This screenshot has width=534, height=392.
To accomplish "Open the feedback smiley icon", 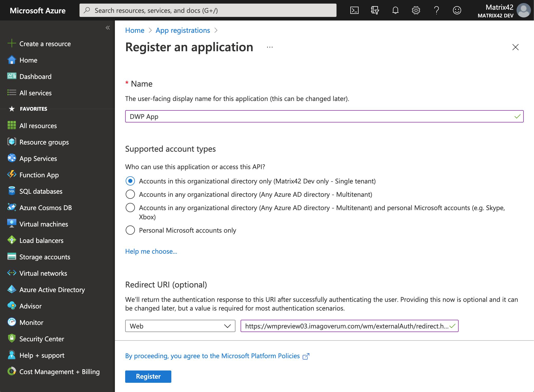I will pos(457,10).
